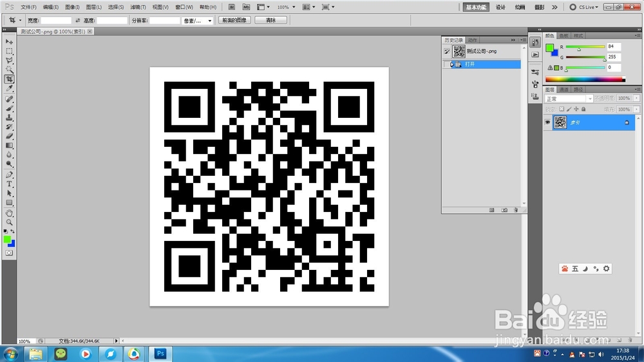Open the layer fill 填充 slider arrow
Image resolution: width=644 pixels, height=362 pixels.
[x=637, y=110]
